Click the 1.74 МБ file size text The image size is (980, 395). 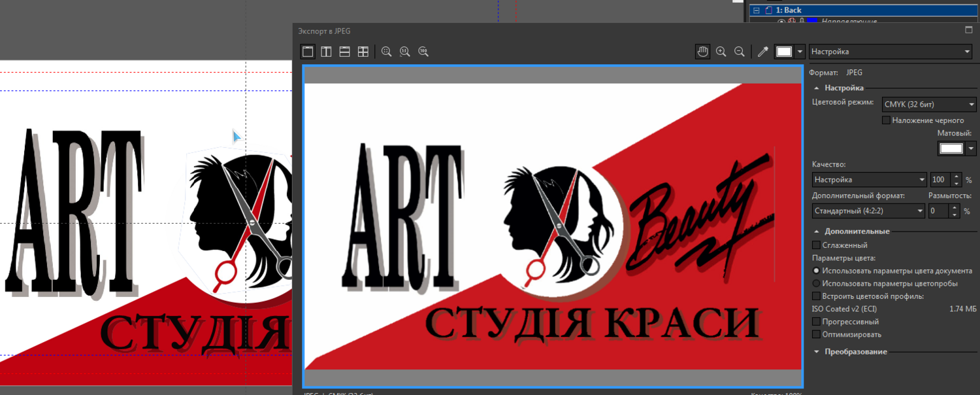point(962,309)
